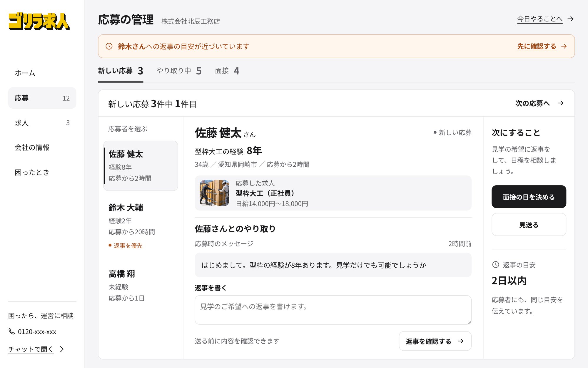This screenshot has width=588, height=368.
Task: Click the ゴリラ求人 logo
Action: tap(39, 21)
